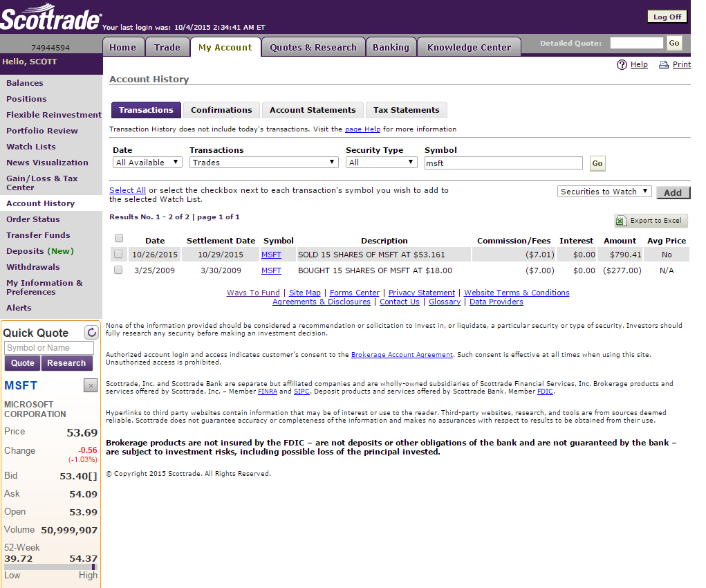Open Flexible Reinvestment in sidebar
706x588 pixels.
(54, 114)
